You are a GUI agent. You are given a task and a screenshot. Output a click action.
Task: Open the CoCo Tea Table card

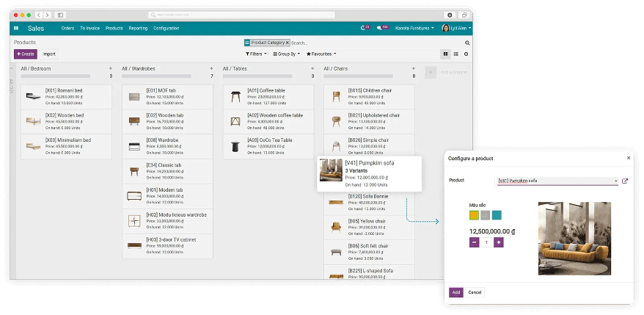(x=268, y=146)
